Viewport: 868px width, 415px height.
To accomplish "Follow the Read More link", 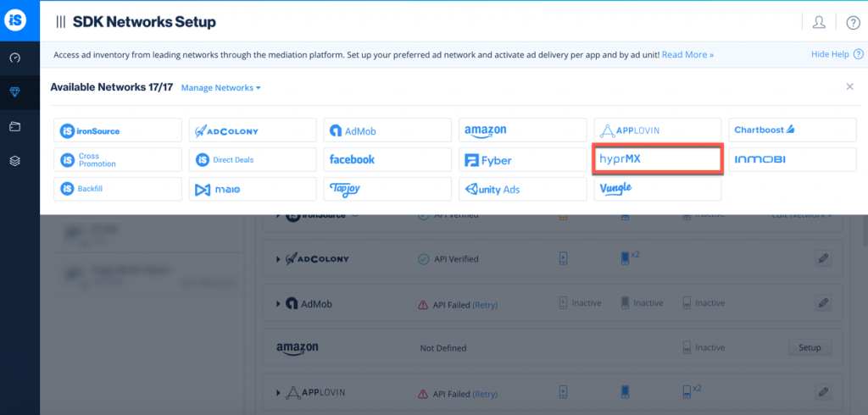I will 687,54.
